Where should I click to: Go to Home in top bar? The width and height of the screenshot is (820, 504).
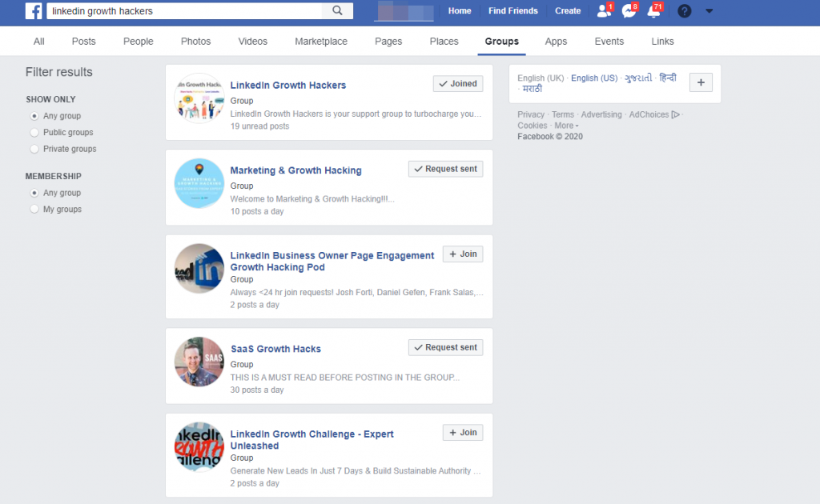click(x=460, y=10)
